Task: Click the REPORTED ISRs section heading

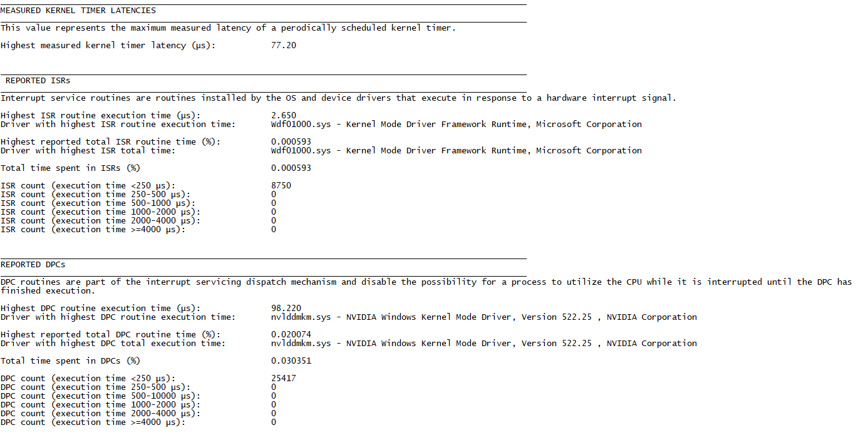Action: [x=38, y=80]
